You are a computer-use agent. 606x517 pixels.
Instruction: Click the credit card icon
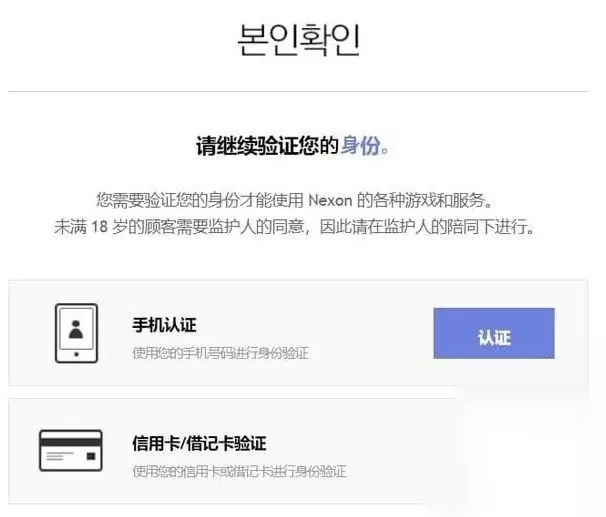tap(71, 451)
